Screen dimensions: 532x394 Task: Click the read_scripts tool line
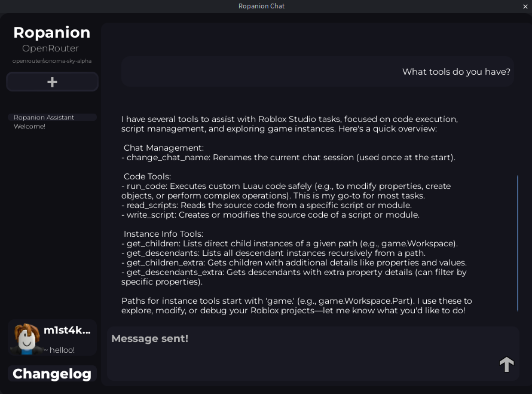(x=267, y=205)
